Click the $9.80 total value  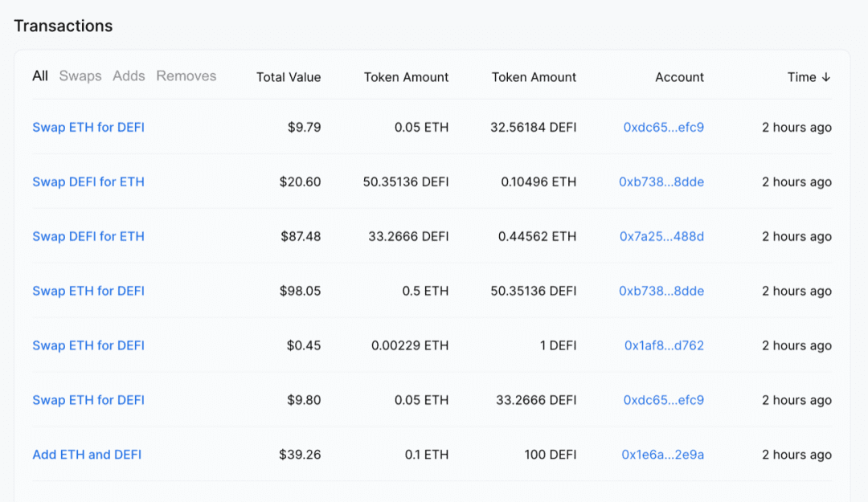click(x=304, y=400)
